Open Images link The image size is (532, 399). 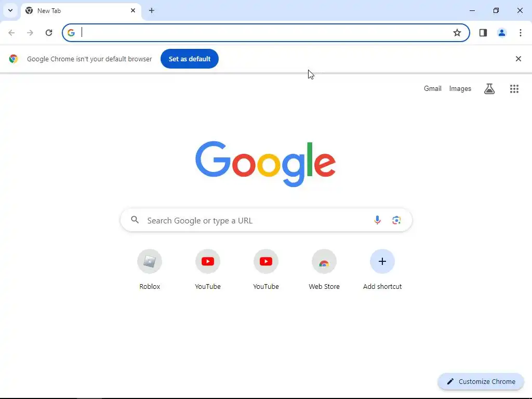pos(460,88)
